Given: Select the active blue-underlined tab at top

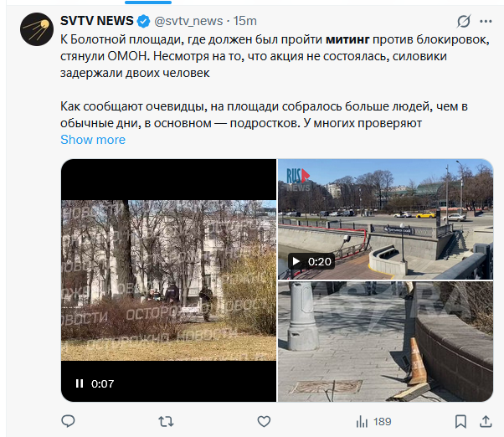Looking at the screenshot, I should click(x=148, y=3).
